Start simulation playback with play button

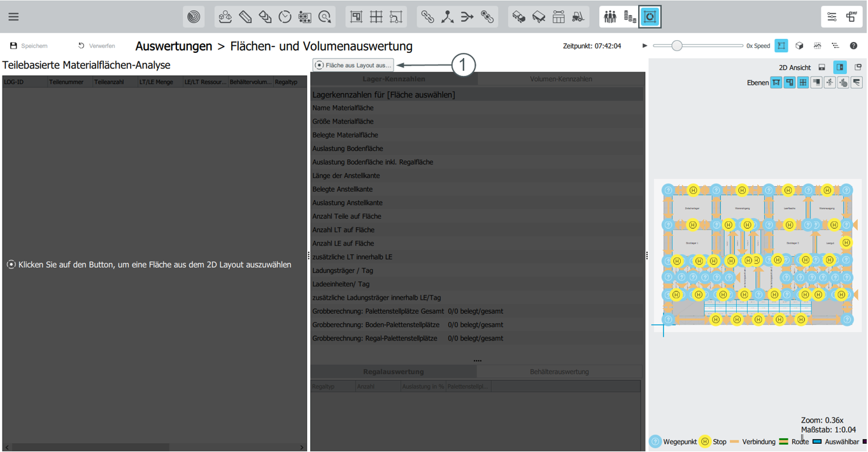(644, 46)
